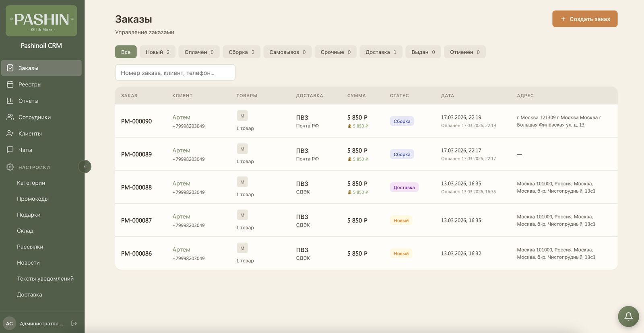Go to Подарки in sidebar

coord(29,215)
